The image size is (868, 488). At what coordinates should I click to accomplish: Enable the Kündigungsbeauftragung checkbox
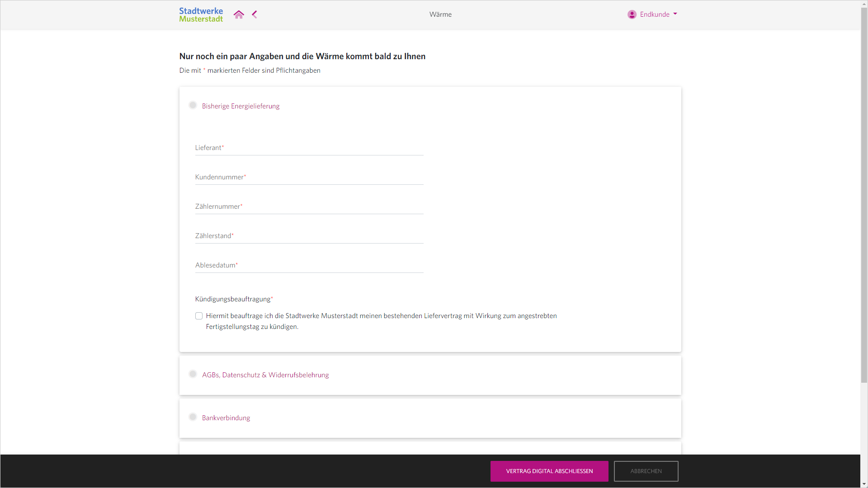[199, 316]
